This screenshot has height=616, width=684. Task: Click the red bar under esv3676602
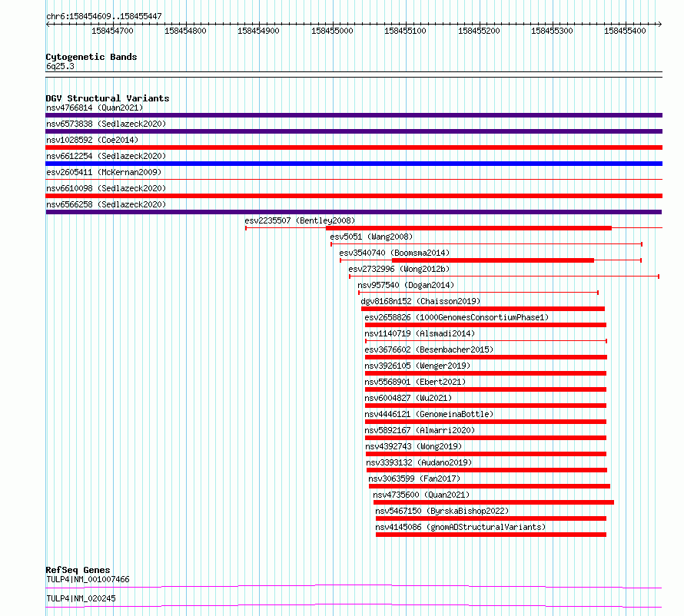[x=486, y=357]
